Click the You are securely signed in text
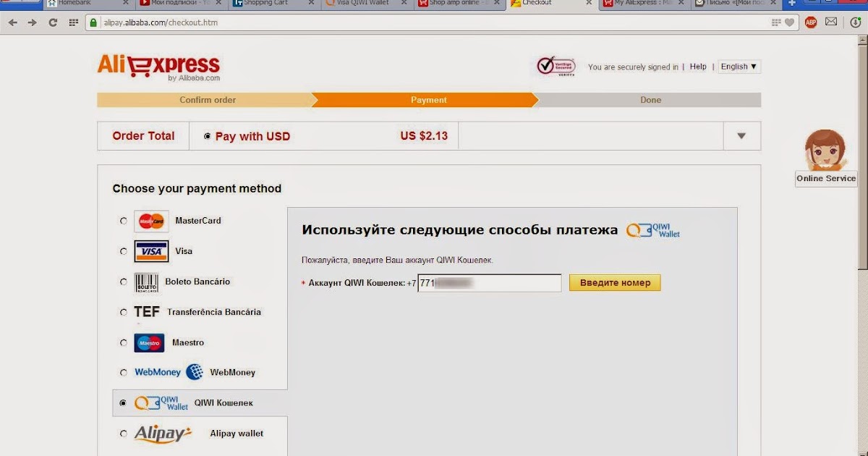This screenshot has width=868, height=456. 633,67
